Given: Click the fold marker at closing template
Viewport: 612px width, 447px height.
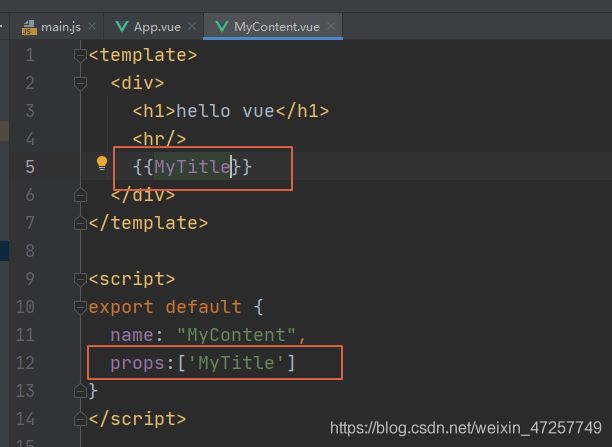Looking at the screenshot, I should [x=80, y=223].
